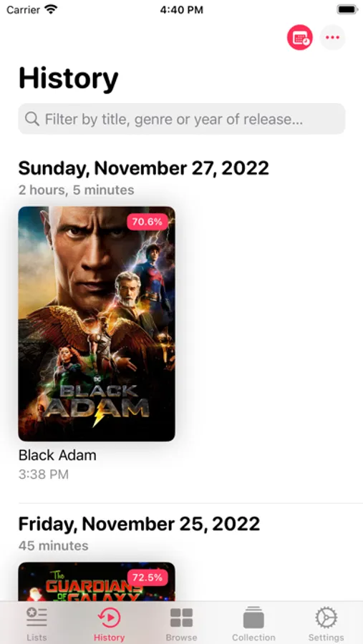Viewport: 363px width, 644px height.
Task: Click the Black Adam title text
Action: [57, 455]
